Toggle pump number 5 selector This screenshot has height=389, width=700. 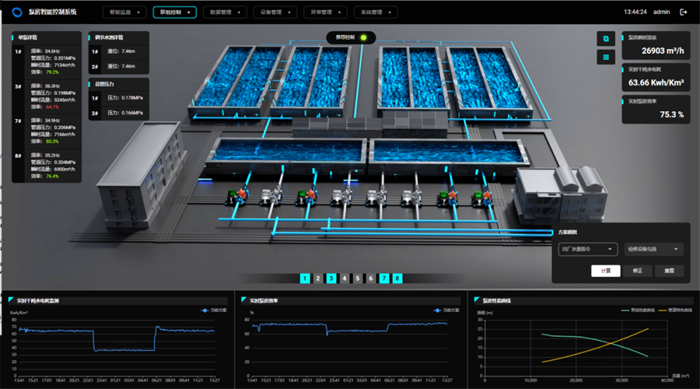358,278
